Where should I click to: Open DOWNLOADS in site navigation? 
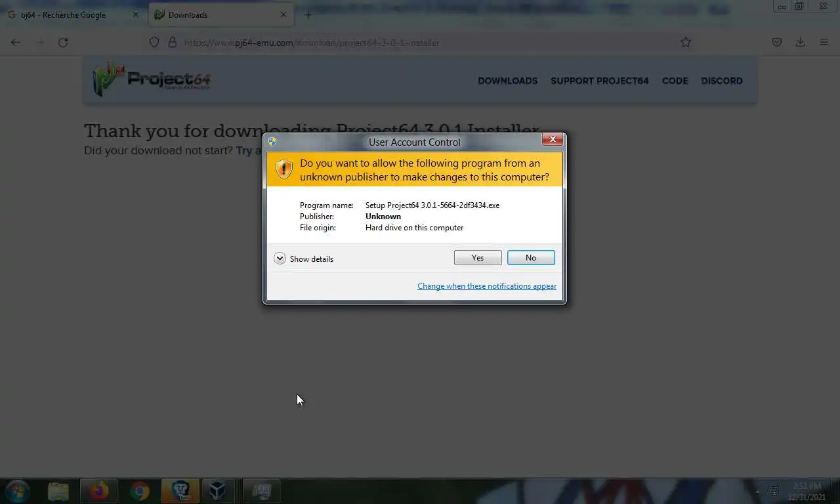pos(507,81)
